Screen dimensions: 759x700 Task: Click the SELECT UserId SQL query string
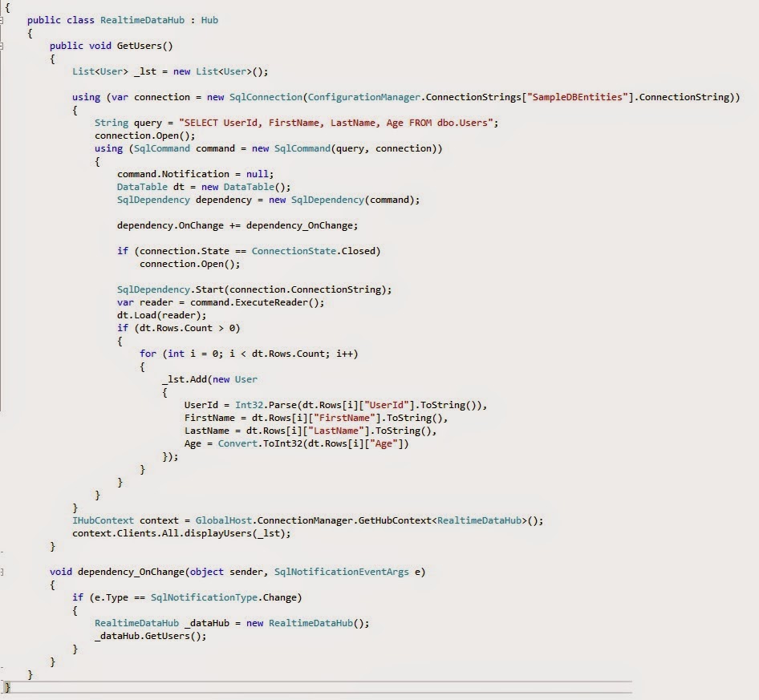(336, 123)
